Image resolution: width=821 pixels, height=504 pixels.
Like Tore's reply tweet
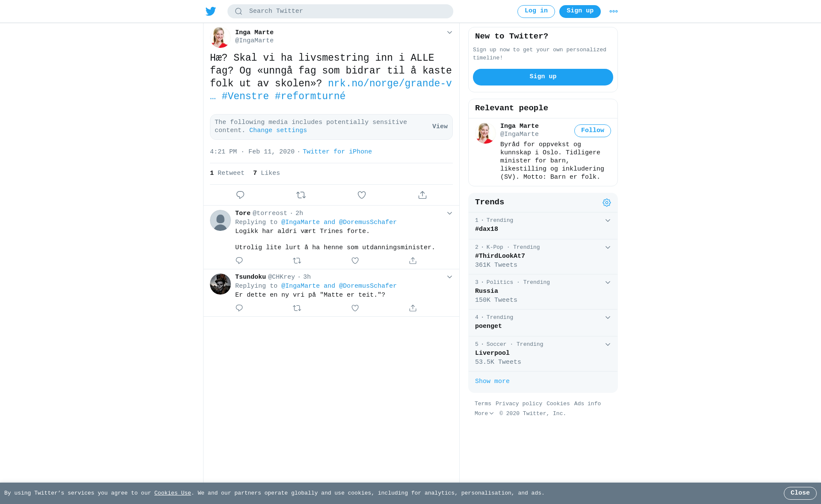[x=355, y=261]
